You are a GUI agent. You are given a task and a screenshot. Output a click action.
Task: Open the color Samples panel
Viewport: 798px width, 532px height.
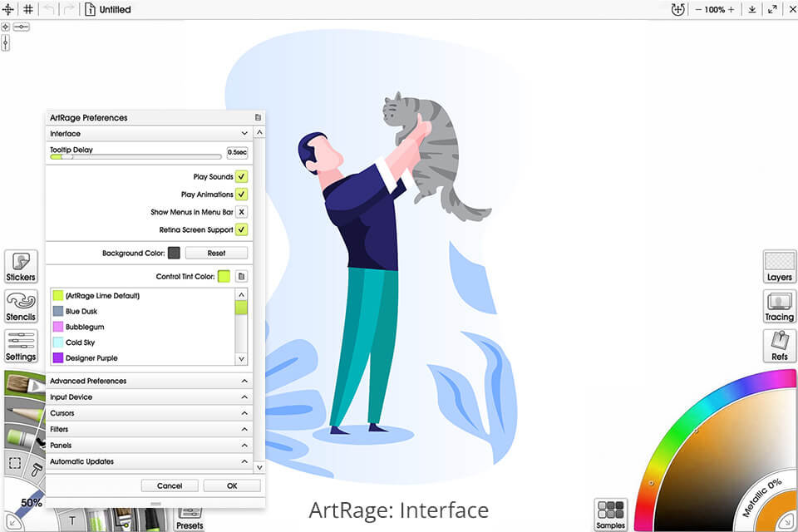[611, 515]
